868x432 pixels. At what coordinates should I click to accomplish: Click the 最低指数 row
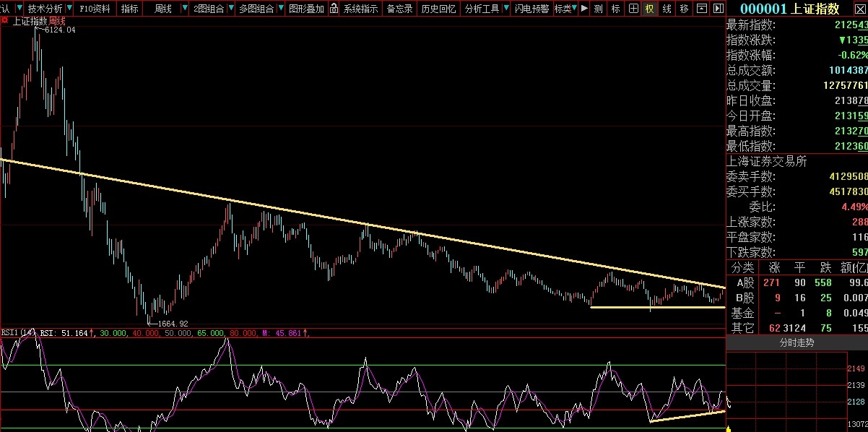point(797,147)
